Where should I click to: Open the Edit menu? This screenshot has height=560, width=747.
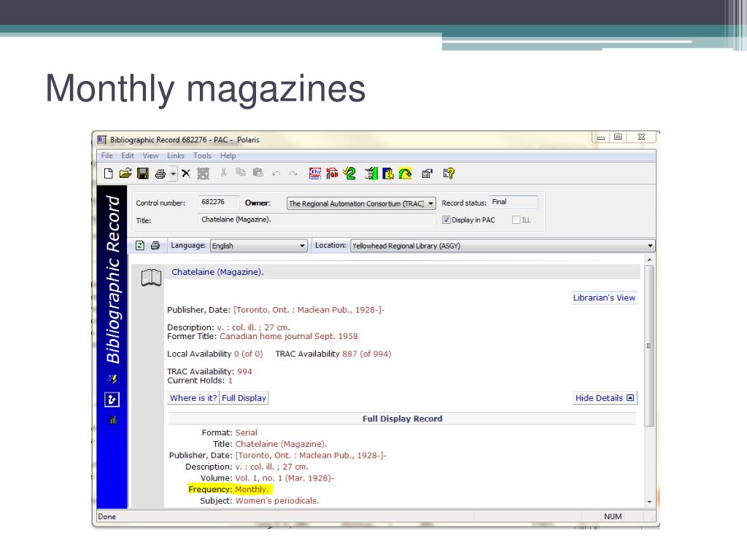point(127,156)
